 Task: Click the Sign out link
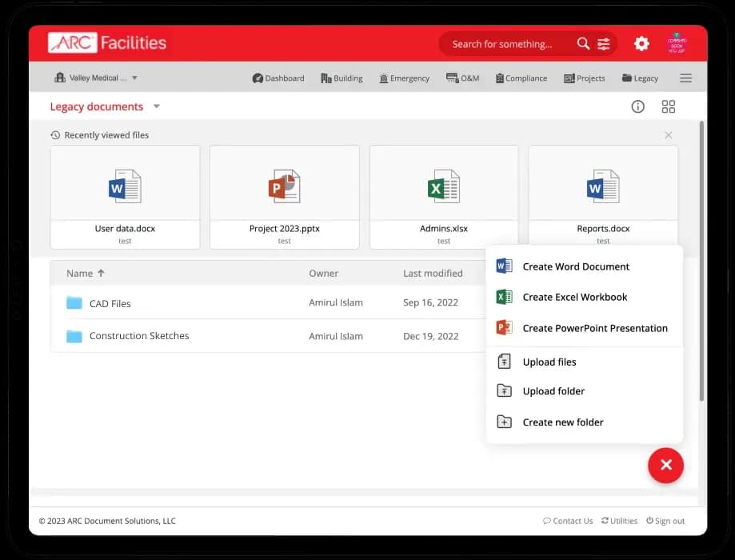tap(665, 521)
